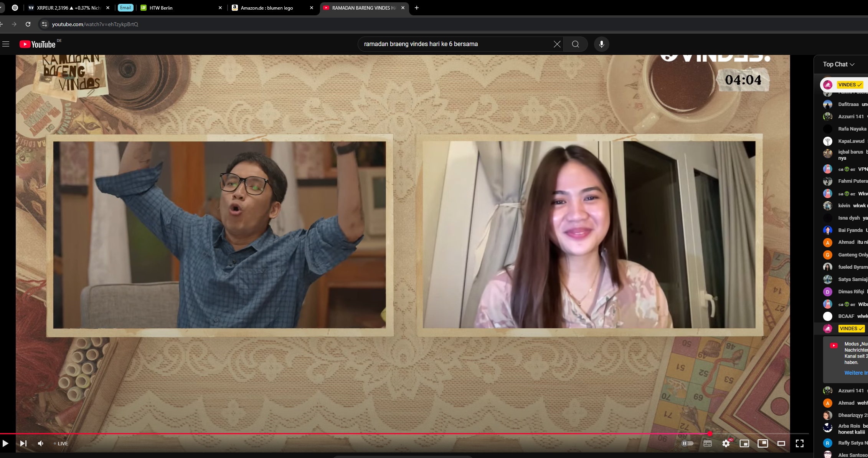Image resolution: width=868 pixels, height=458 pixels.
Task: Click fueled Byram chat message
Action: click(845, 267)
